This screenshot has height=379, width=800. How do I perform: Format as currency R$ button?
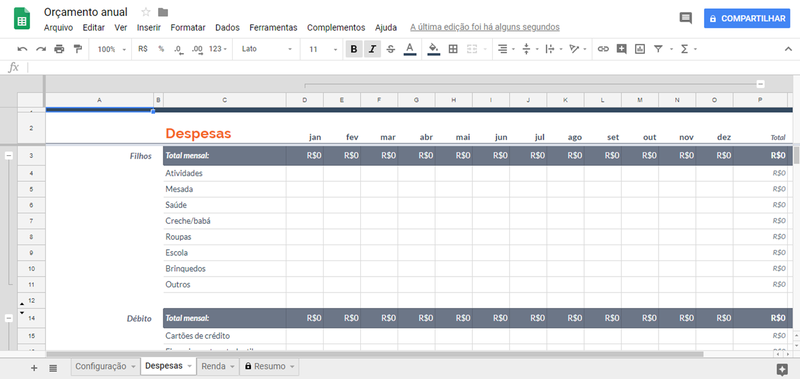point(143,49)
